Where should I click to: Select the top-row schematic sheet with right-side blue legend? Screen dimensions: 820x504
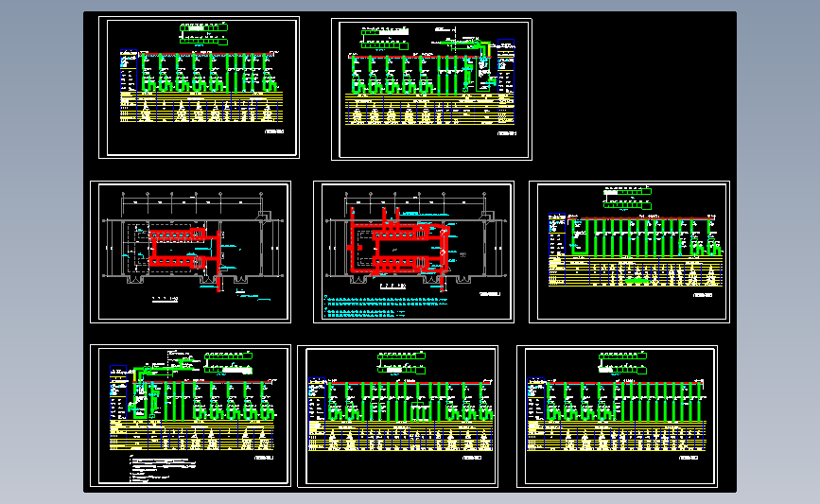(x=431, y=89)
